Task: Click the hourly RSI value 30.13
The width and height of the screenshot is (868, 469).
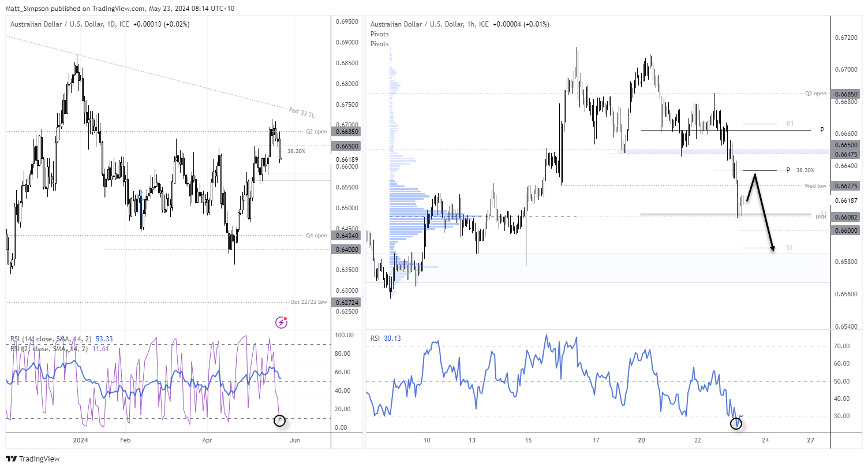Action: [392, 338]
